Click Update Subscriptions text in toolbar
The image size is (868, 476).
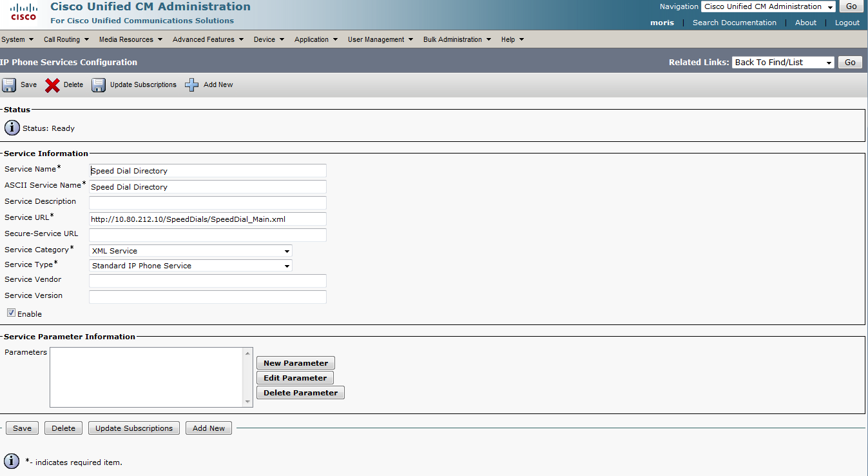click(143, 85)
